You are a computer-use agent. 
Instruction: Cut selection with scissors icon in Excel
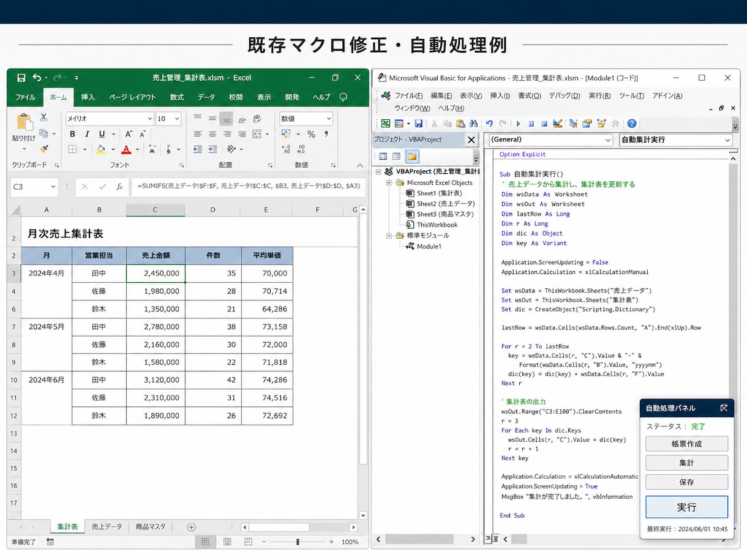click(44, 118)
